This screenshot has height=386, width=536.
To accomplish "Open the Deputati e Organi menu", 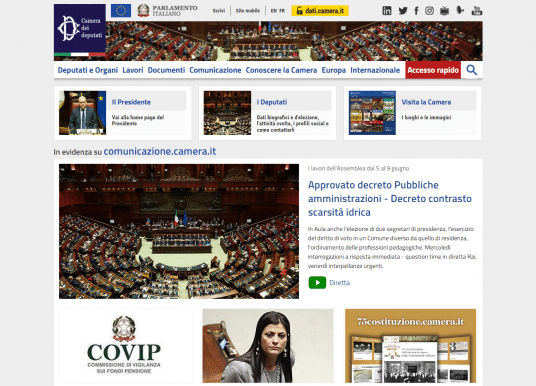I will coord(88,70).
